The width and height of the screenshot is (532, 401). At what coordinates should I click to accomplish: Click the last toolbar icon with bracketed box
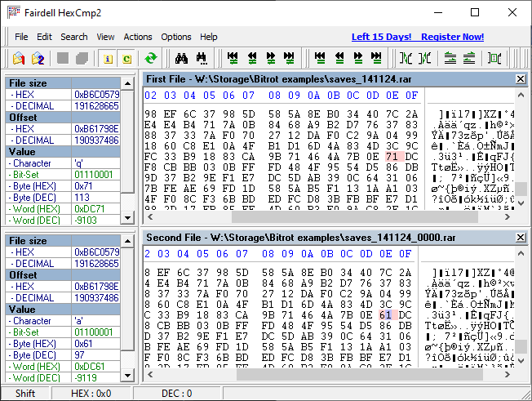tap(494, 58)
